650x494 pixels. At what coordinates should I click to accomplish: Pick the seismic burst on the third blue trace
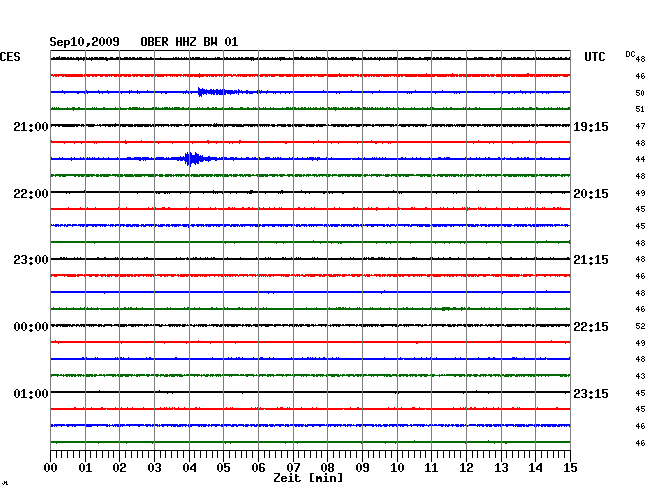point(220,92)
